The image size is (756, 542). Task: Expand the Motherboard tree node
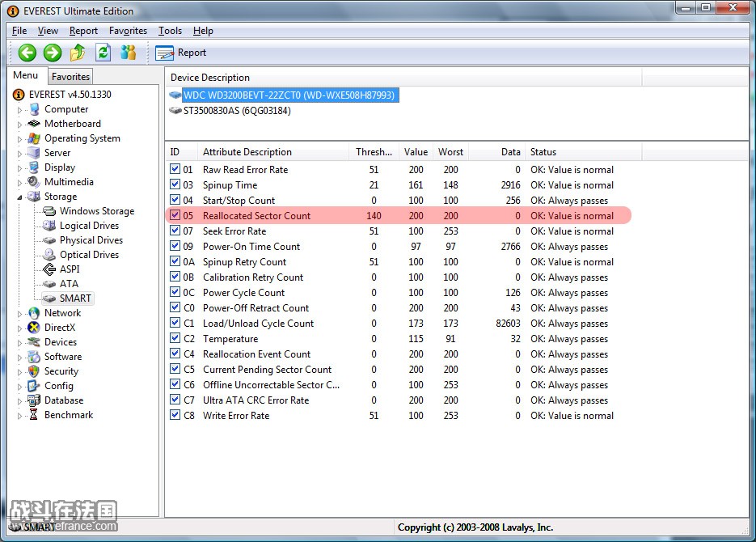pos(19,125)
